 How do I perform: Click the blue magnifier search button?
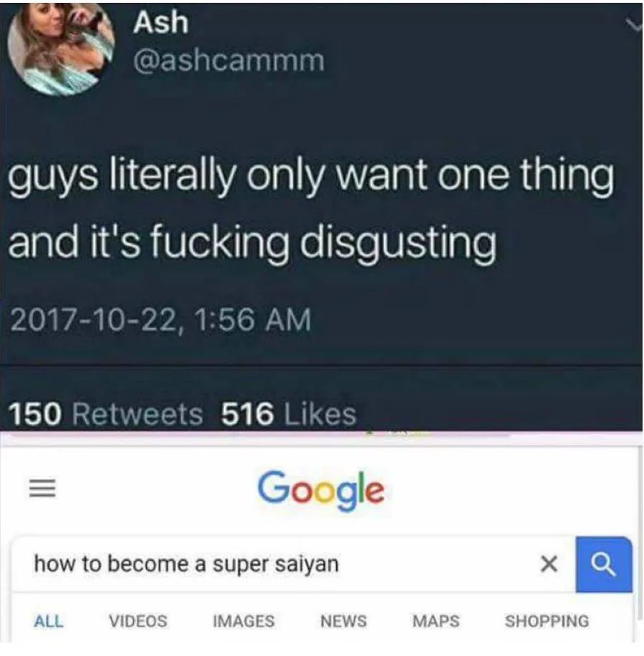pos(603,564)
